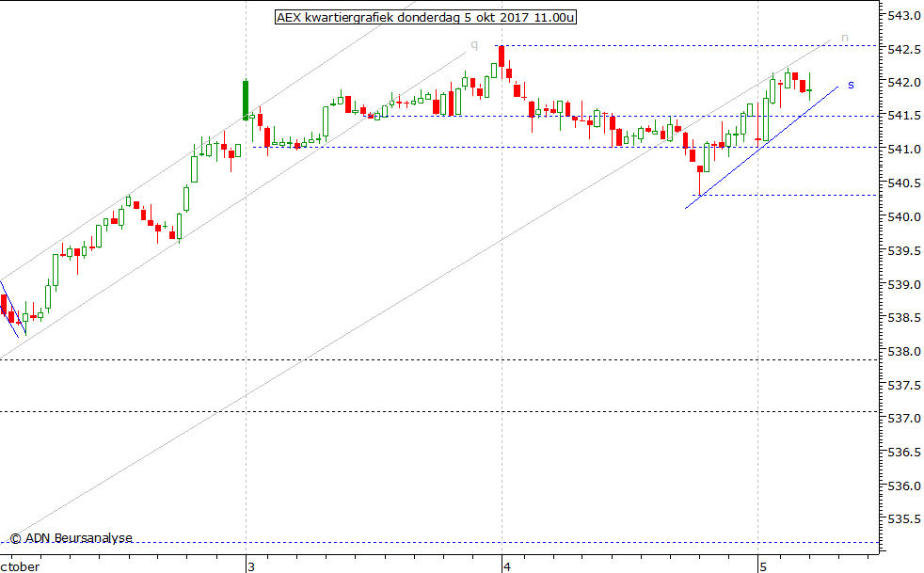Click the 538.5 price axis label
Viewport: 924px width, 573px height.
click(904, 318)
